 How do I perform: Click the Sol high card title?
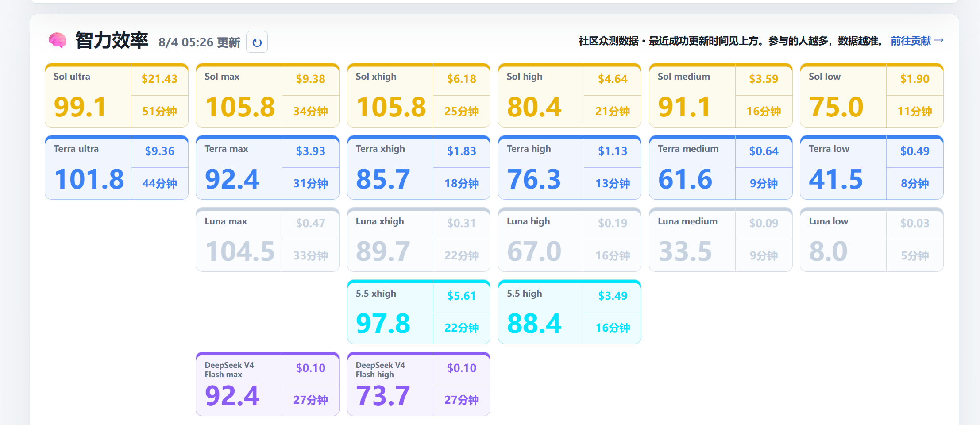point(525,77)
